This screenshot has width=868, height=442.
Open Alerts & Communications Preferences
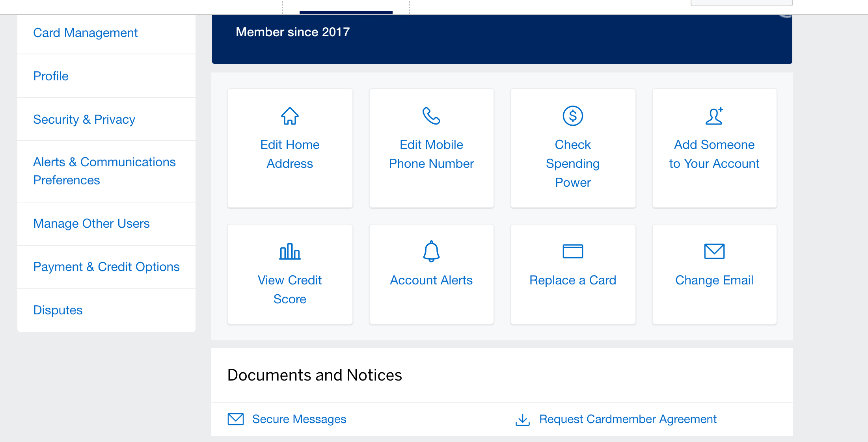click(104, 171)
